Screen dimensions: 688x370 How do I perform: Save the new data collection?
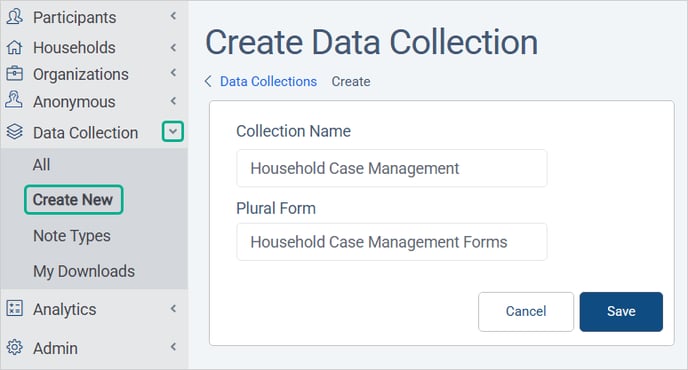621,312
